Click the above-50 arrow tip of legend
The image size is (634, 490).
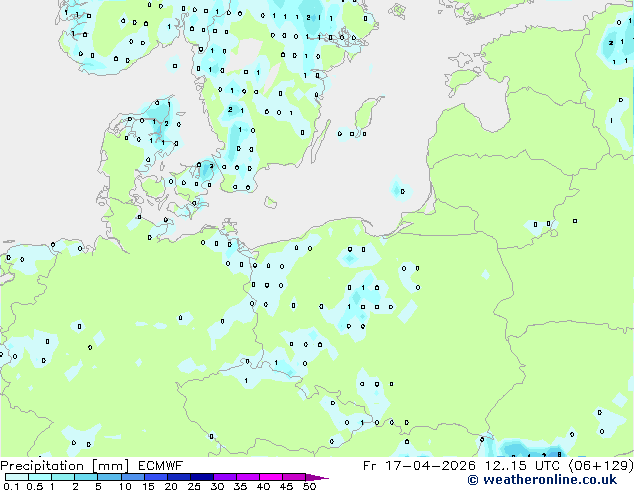coord(317,477)
